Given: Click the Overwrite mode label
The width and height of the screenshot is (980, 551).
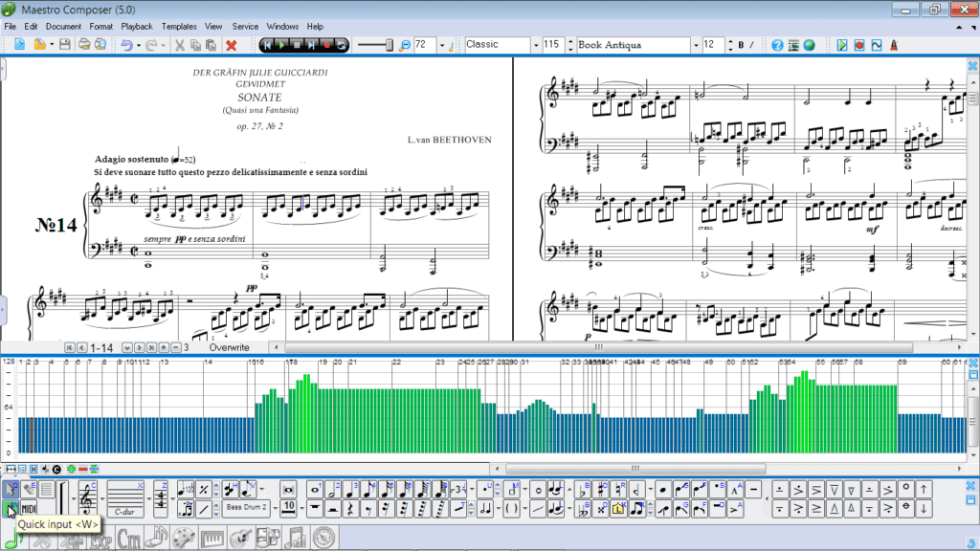Looking at the screenshot, I should (230, 347).
